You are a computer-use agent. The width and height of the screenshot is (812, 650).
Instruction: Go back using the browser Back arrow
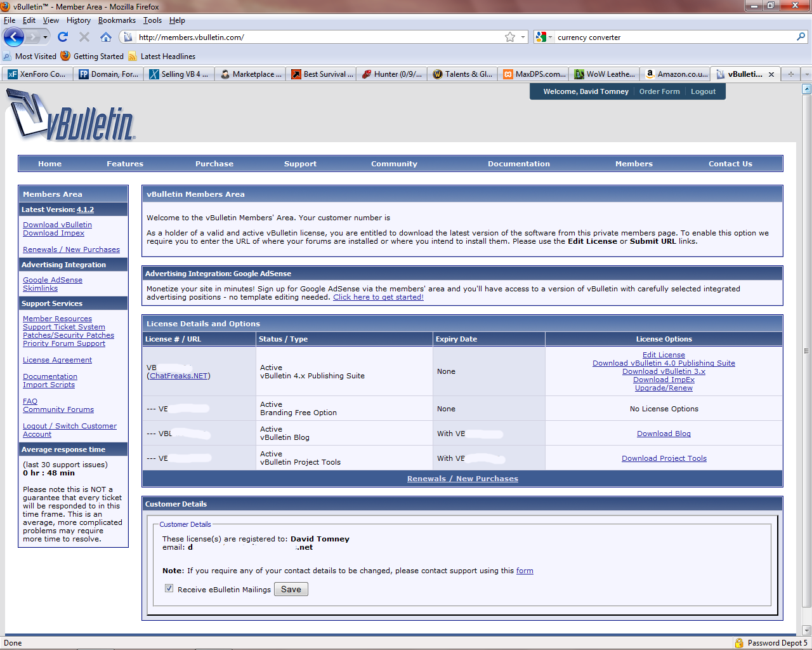pyautogui.click(x=13, y=37)
